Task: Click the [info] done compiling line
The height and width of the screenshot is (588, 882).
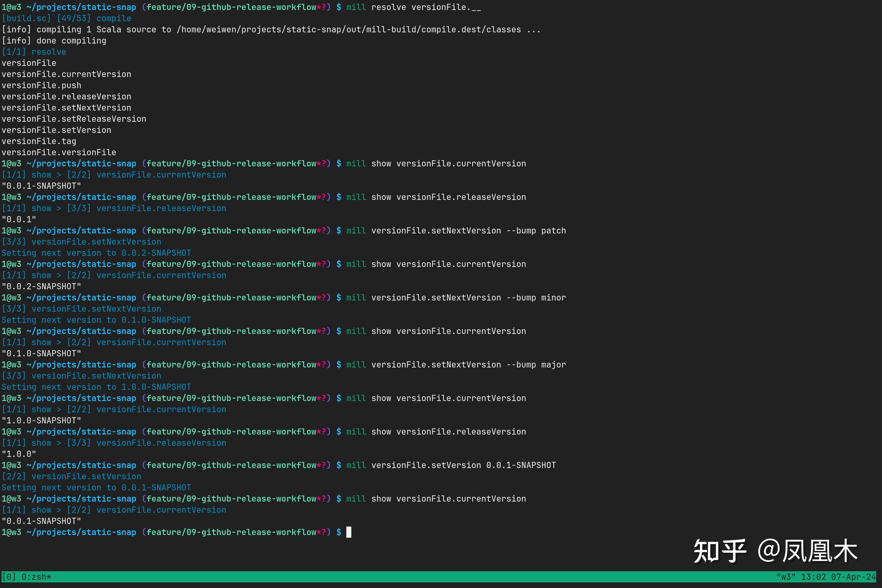Action: [x=54, y=41]
